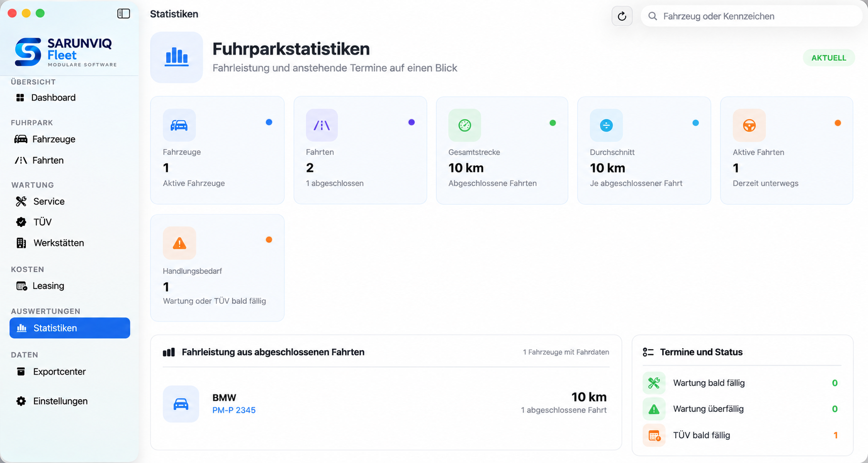The width and height of the screenshot is (868, 463).
Task: Click the BMW car thumbnail icon
Action: coord(181,404)
